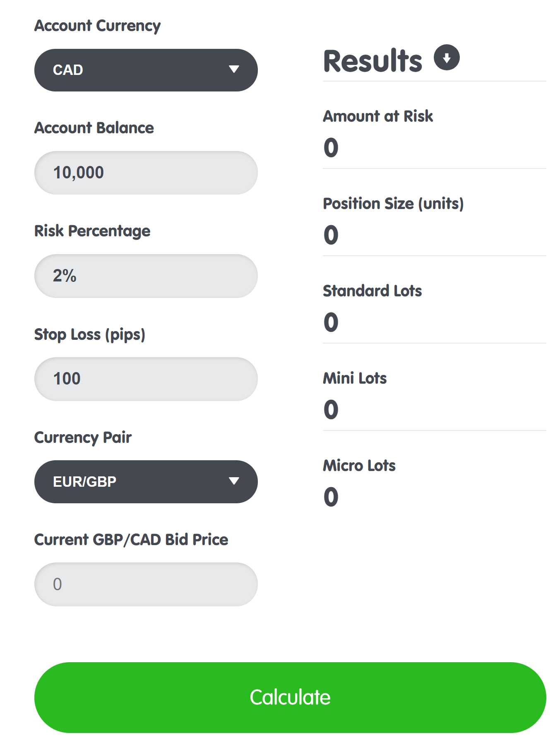Click the Stop Loss field showing 100
The height and width of the screenshot is (745, 560).
tap(146, 378)
